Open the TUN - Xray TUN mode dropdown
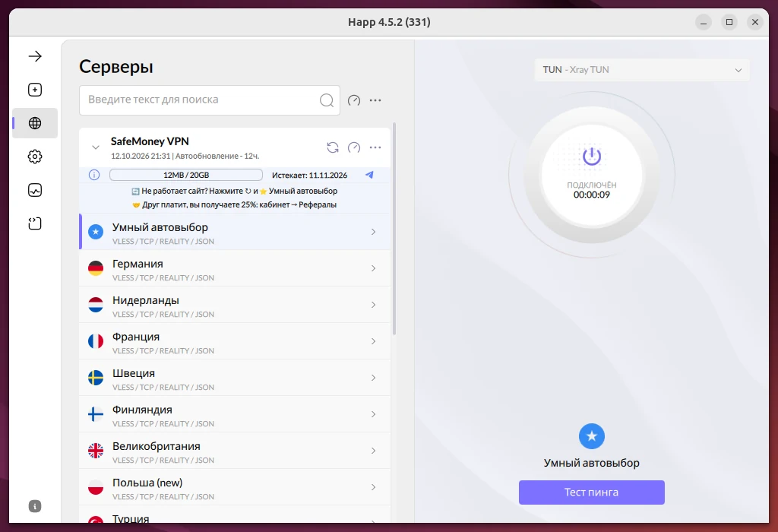 point(642,70)
